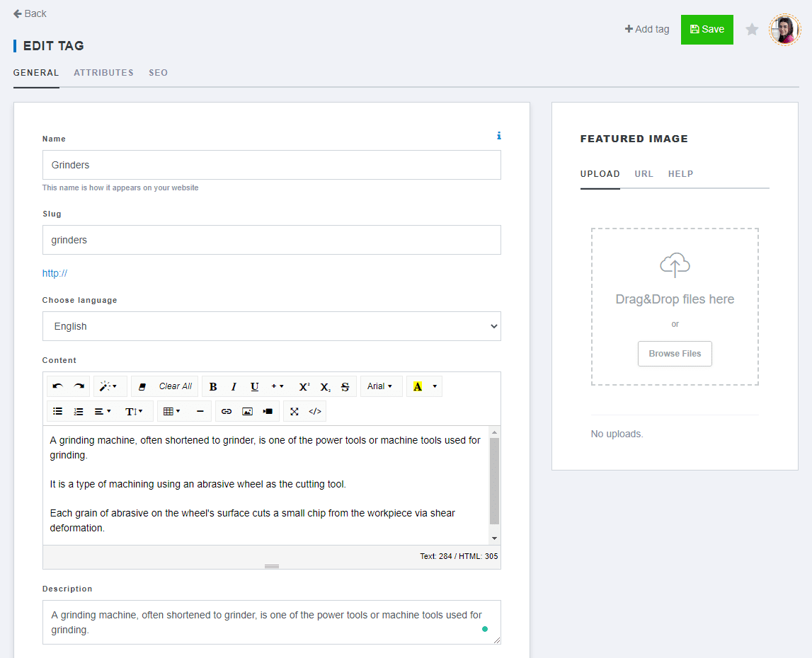The height and width of the screenshot is (658, 812).
Task: Toggle italic formatting
Action: coord(234,386)
